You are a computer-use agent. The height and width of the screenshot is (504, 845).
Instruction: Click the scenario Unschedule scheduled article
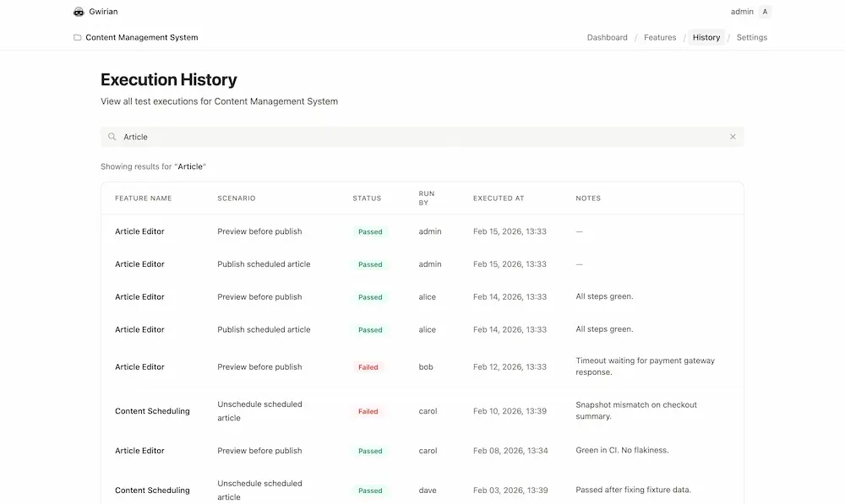[259, 410]
